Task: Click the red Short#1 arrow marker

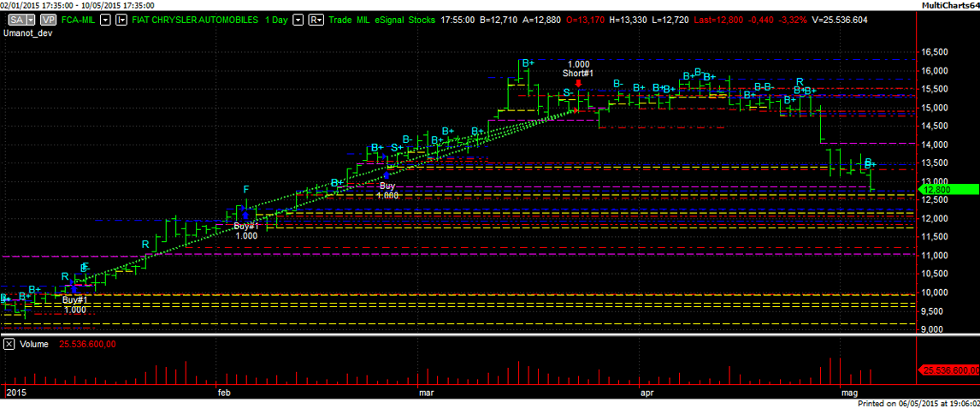Action: [x=579, y=83]
